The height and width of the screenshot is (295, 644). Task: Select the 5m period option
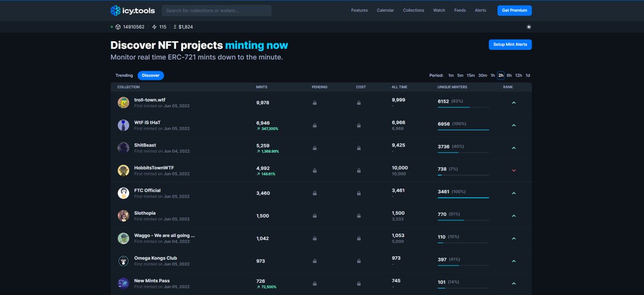coord(460,76)
